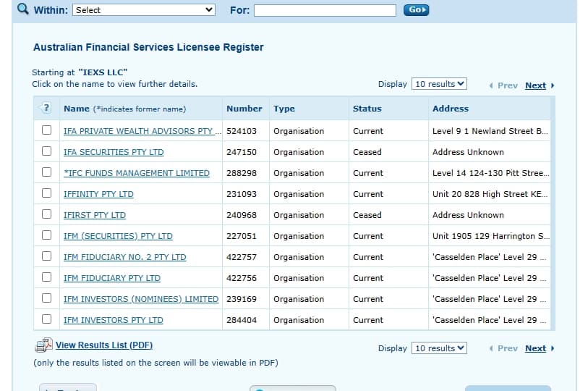Click the PDF document icon beside View Results List
This screenshot has width=588, height=391.
coord(43,345)
